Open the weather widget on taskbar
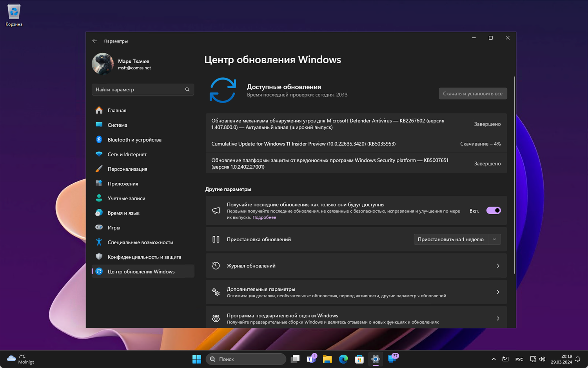 click(21, 359)
